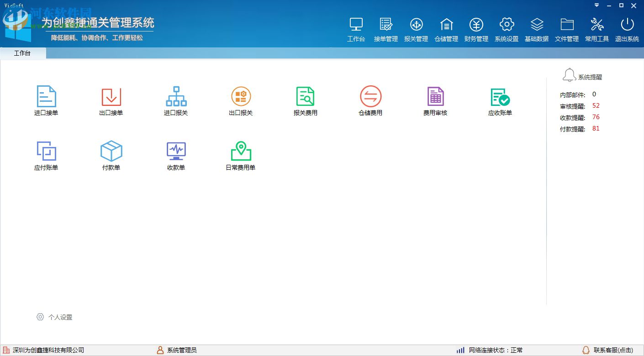This screenshot has height=356, width=644.
Task: Open 常用工具 in the top toolbar
Action: pyautogui.click(x=597, y=30)
